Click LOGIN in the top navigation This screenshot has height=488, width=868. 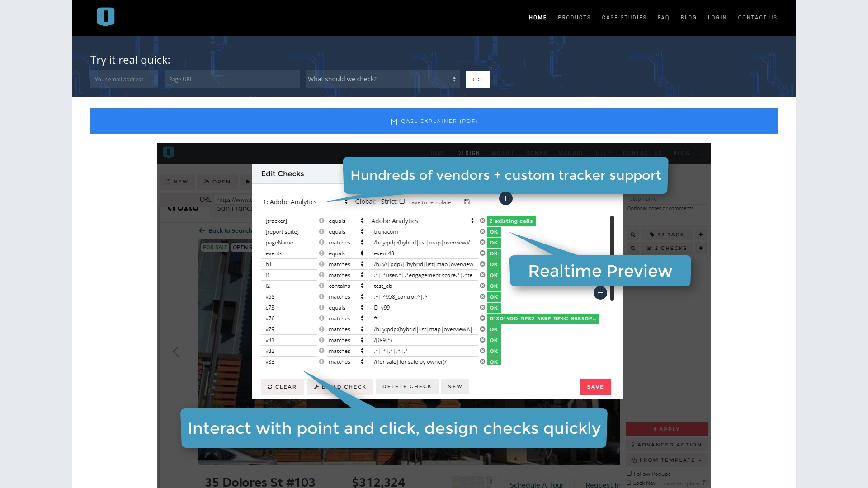717,18
